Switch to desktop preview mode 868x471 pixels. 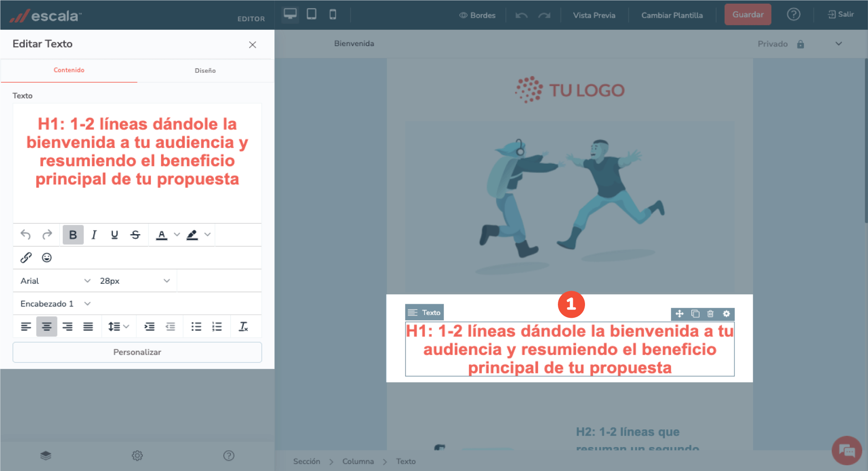(290, 14)
